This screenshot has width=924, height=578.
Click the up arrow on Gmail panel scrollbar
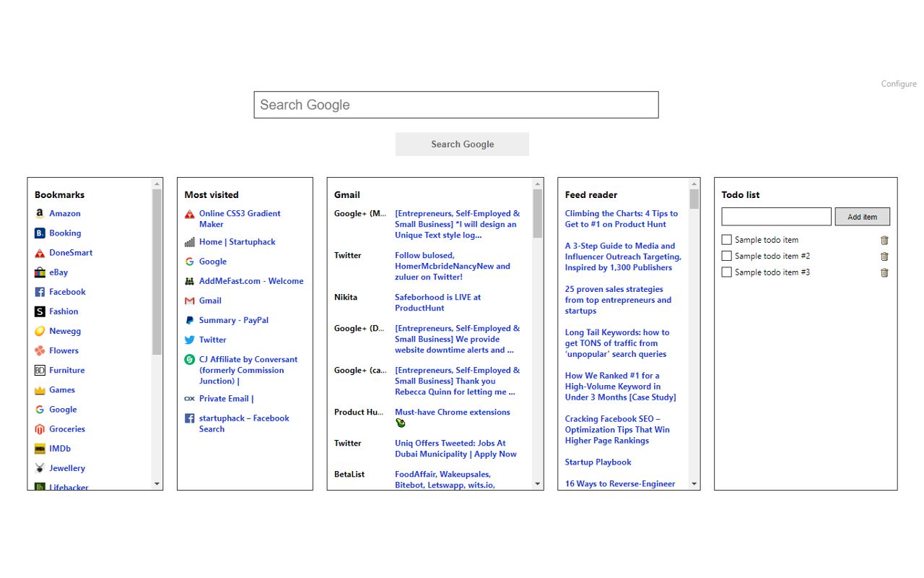coord(538,184)
